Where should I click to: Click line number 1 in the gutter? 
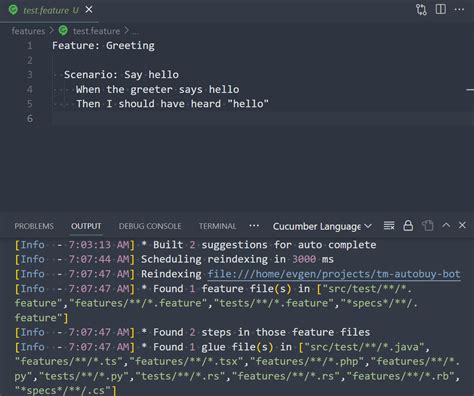[30, 46]
